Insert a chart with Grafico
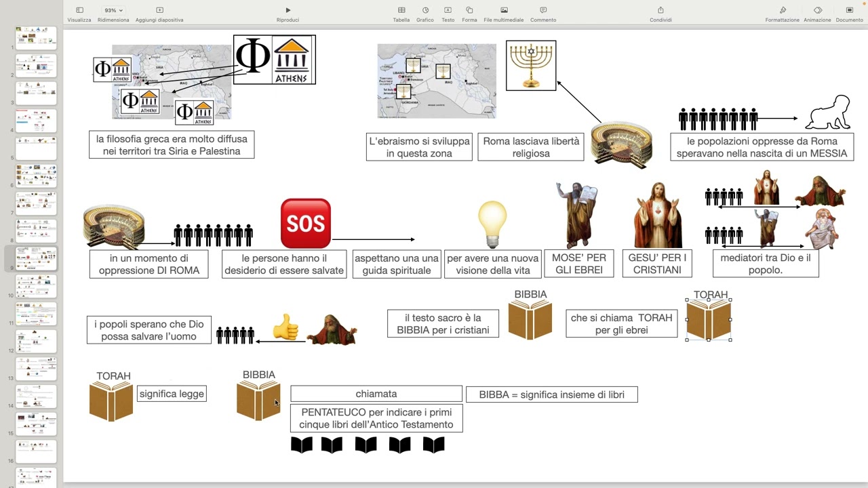This screenshot has height=488, width=868. (425, 10)
